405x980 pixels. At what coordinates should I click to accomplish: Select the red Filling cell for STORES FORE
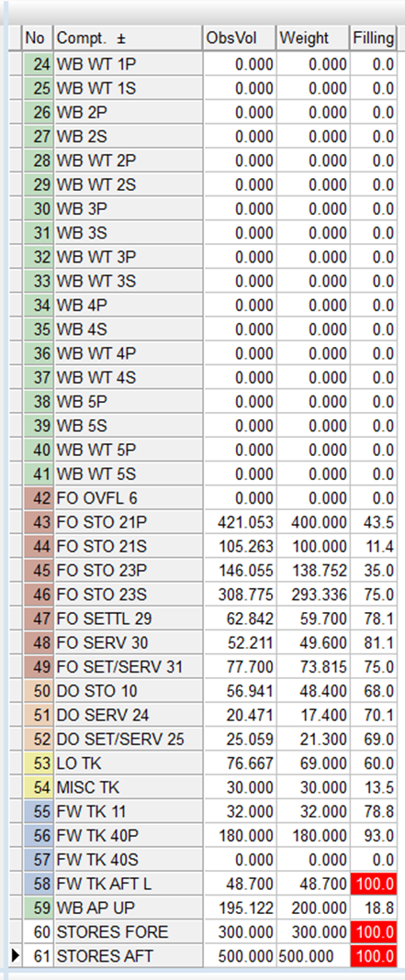point(374,932)
